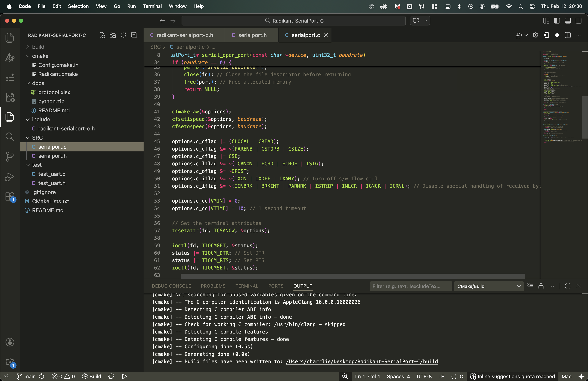Viewport: 588px width, 381px height.
Task: Go to line via Ln 1, Col 1
Action: (367, 376)
